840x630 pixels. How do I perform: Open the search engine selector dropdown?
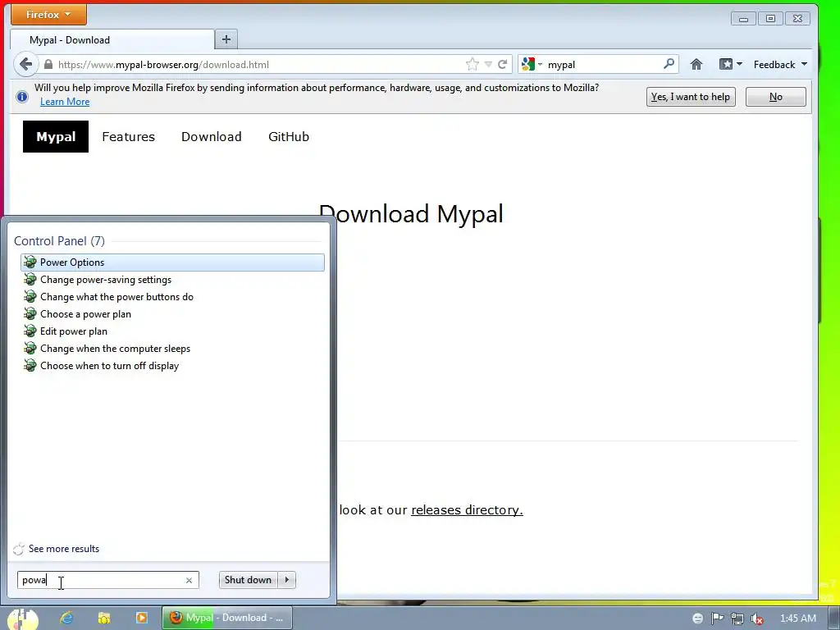click(x=540, y=64)
